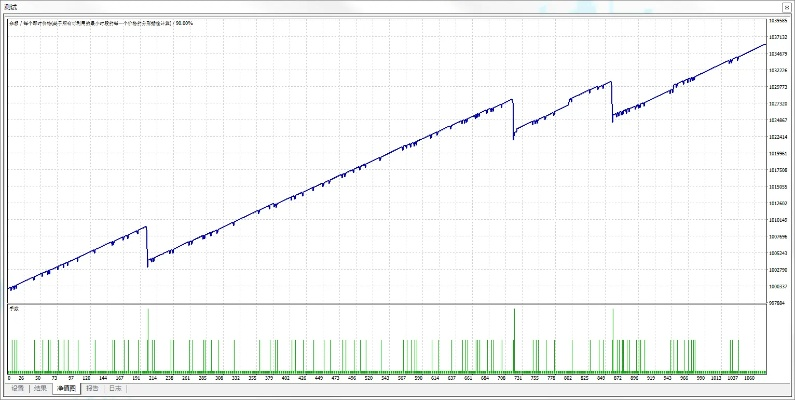Image resolution: width=795 pixels, height=400 pixels.
Task: Click the starting point of the equity curve
Action: click(x=8, y=289)
